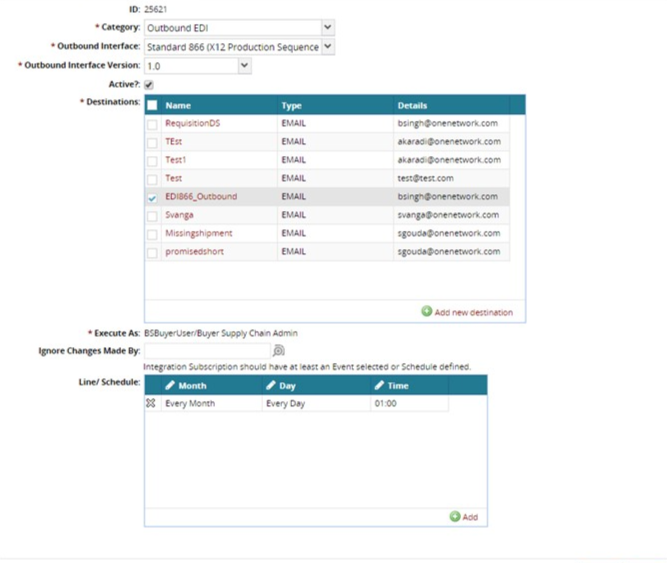
Task: Click the Time column header label
Action: [x=398, y=386]
